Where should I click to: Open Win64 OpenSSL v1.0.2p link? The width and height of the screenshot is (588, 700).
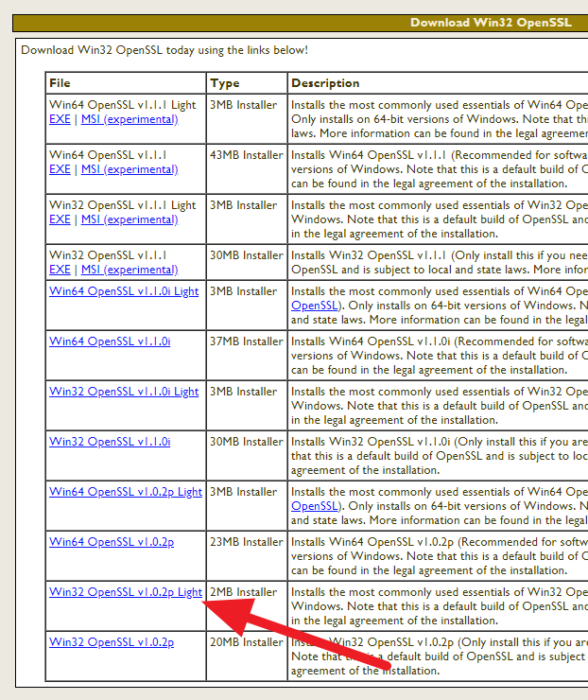[x=112, y=542]
